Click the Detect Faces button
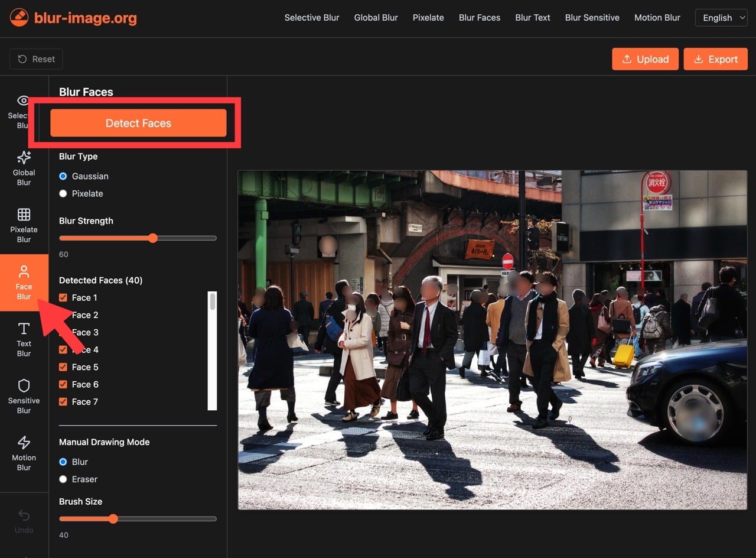Viewport: 756px width, 558px height. [138, 123]
